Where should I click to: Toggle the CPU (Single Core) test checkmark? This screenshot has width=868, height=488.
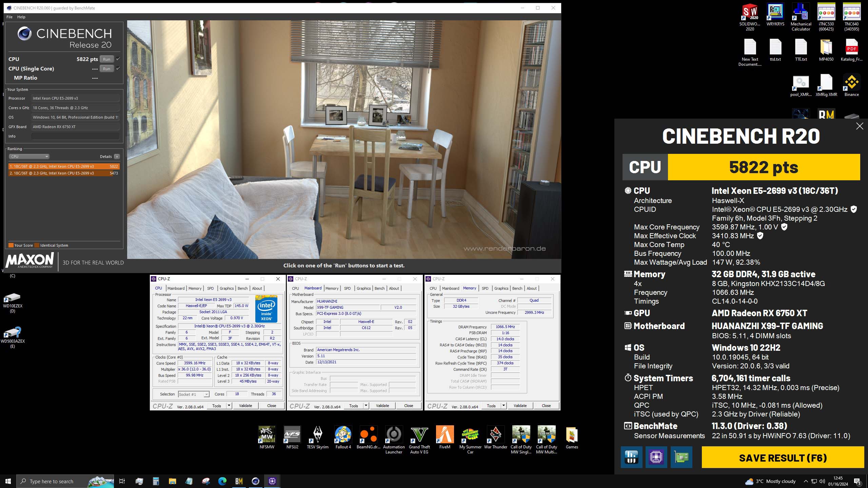coord(118,68)
